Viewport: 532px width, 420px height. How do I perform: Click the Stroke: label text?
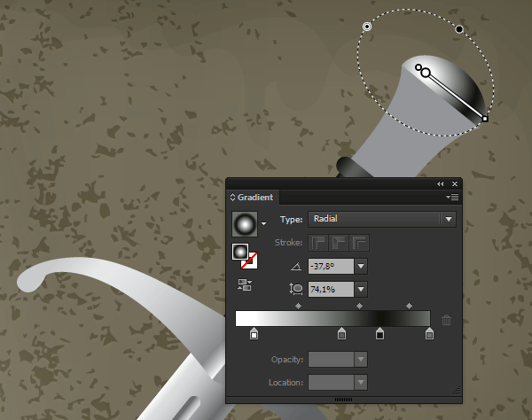tap(288, 243)
